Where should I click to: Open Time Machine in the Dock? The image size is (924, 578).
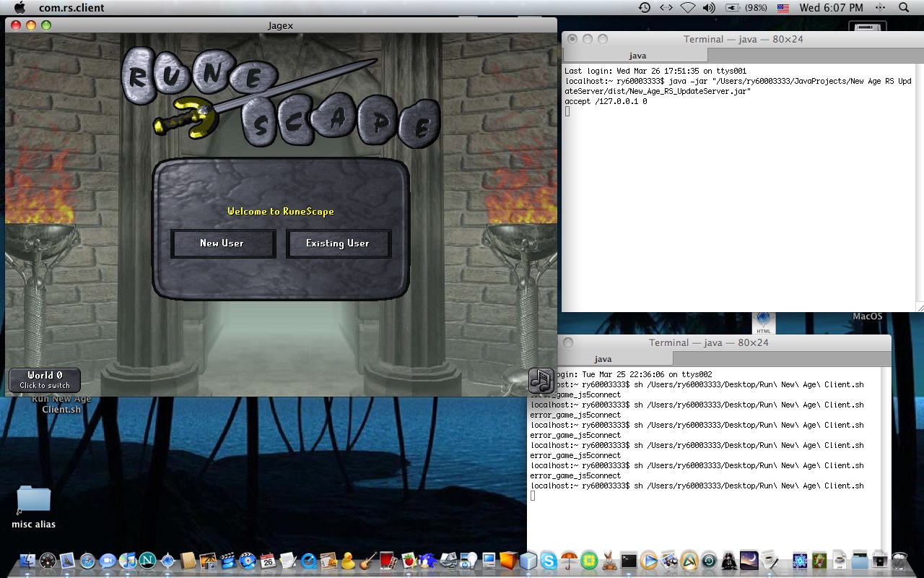tap(709, 561)
